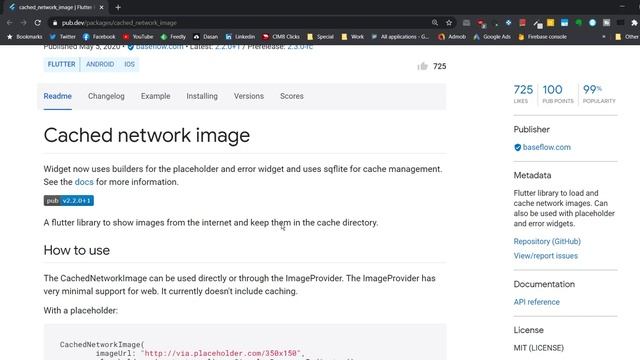Expand the Special bookmarks folder
Screen dimensions: 640x360
click(320, 37)
